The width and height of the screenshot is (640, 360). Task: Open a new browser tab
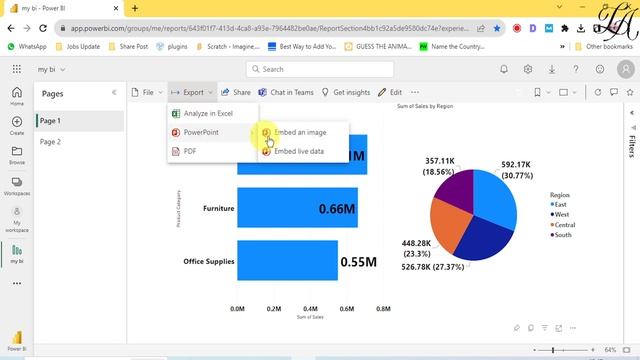coord(135,8)
